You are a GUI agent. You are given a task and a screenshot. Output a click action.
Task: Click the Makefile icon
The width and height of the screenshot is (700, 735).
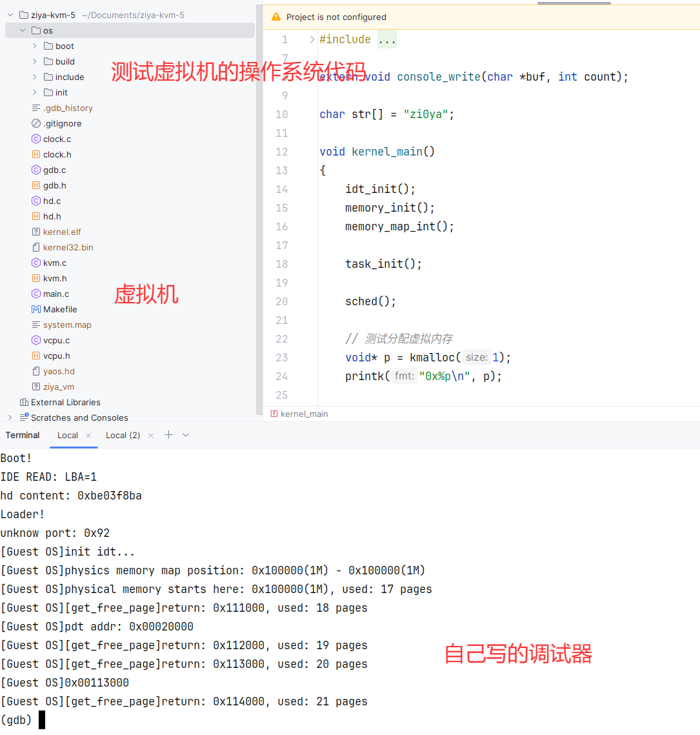[36, 309]
